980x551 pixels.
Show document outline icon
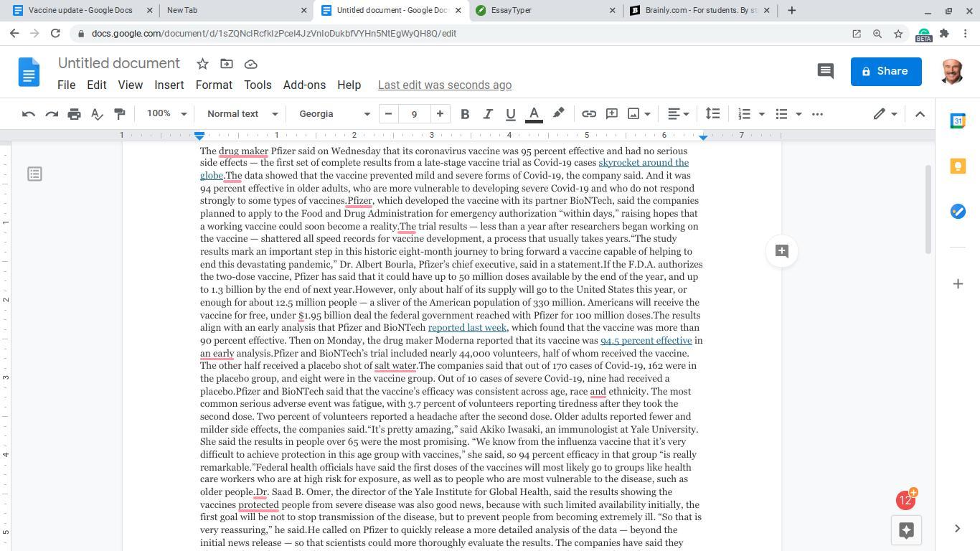click(34, 174)
